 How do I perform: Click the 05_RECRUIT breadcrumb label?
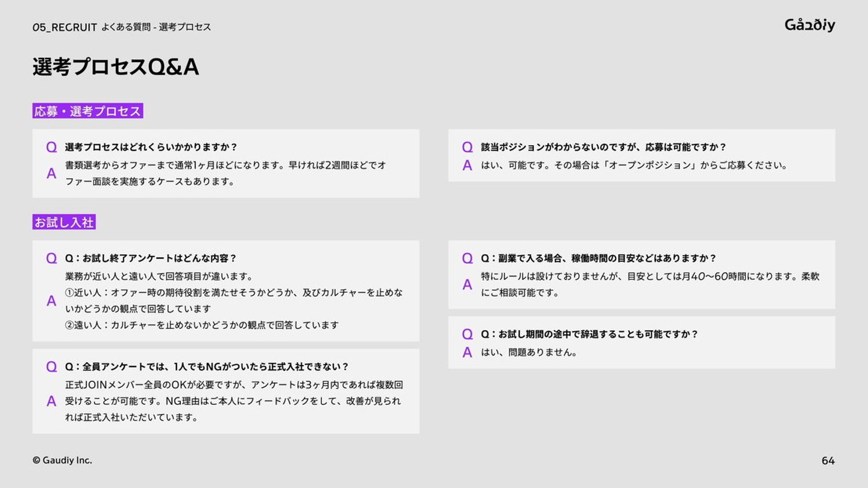click(64, 27)
